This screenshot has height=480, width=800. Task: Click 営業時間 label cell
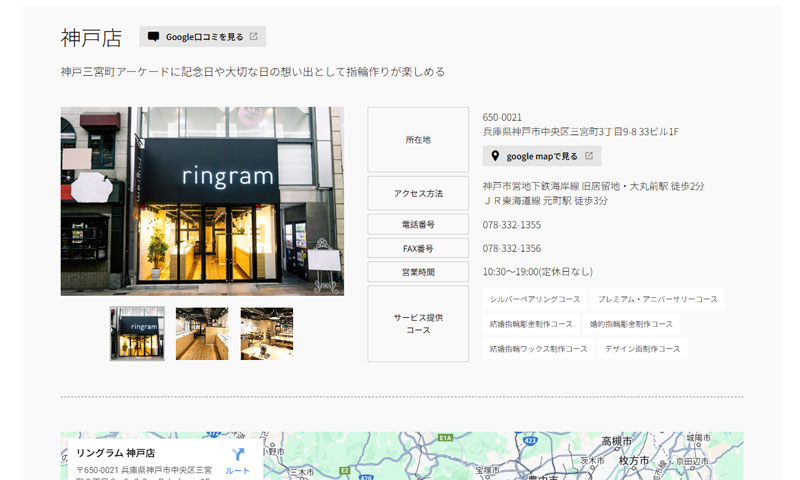pyautogui.click(x=418, y=272)
